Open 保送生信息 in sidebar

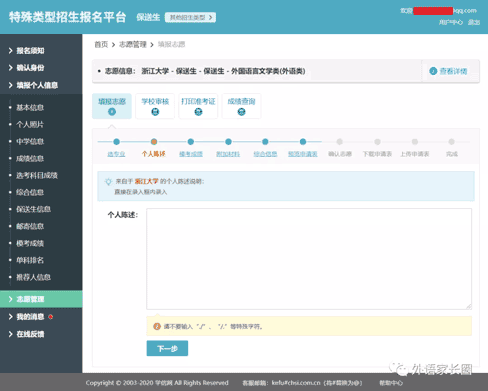33,209
